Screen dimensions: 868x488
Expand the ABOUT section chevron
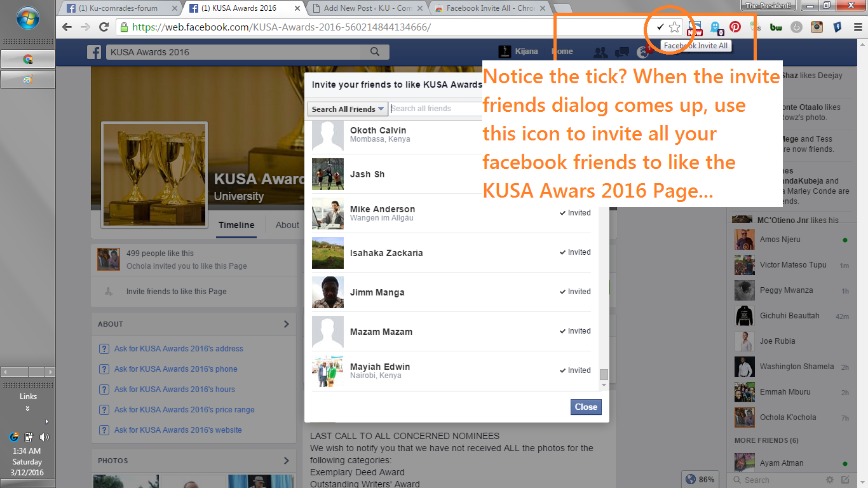(286, 324)
